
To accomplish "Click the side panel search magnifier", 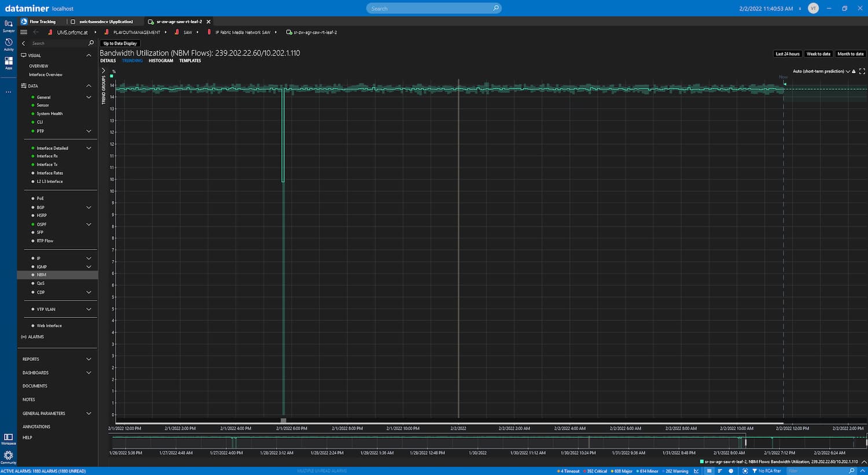I will point(91,43).
